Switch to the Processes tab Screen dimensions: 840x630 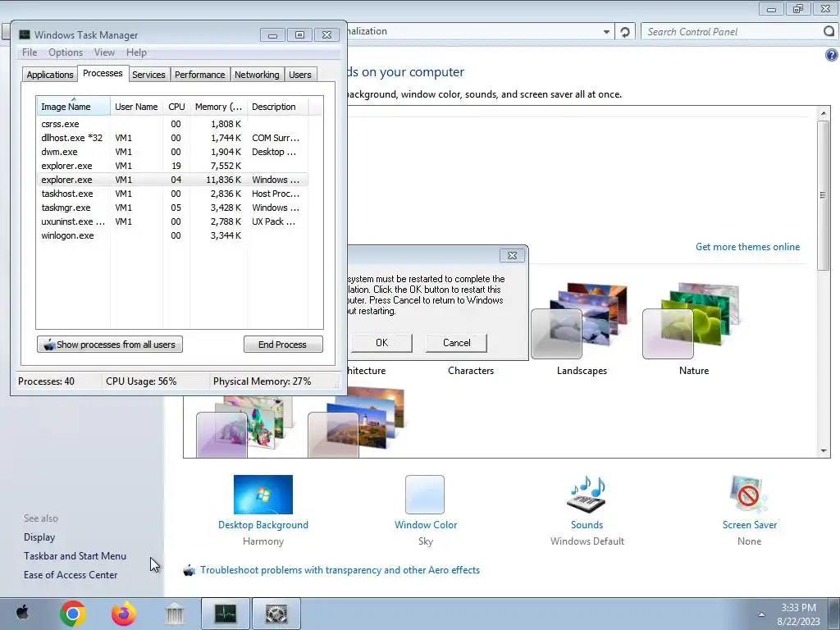coord(103,73)
